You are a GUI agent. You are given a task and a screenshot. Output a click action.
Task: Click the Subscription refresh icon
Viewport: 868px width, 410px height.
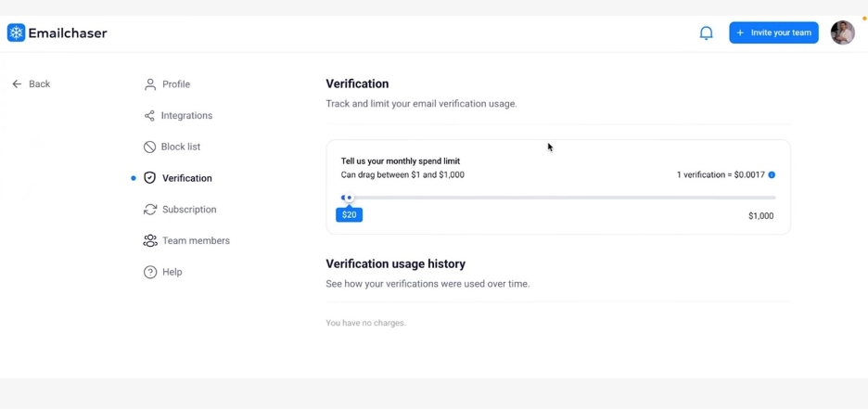pos(150,210)
